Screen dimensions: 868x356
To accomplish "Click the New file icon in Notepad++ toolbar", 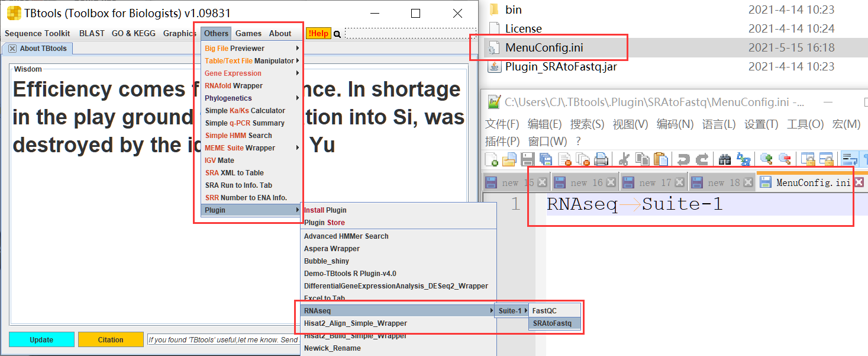I will pos(491,159).
